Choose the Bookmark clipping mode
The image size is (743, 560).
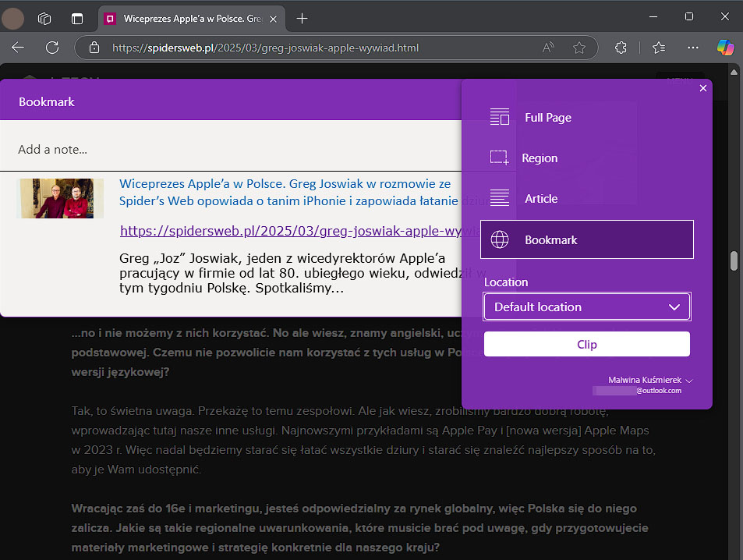[x=586, y=239]
